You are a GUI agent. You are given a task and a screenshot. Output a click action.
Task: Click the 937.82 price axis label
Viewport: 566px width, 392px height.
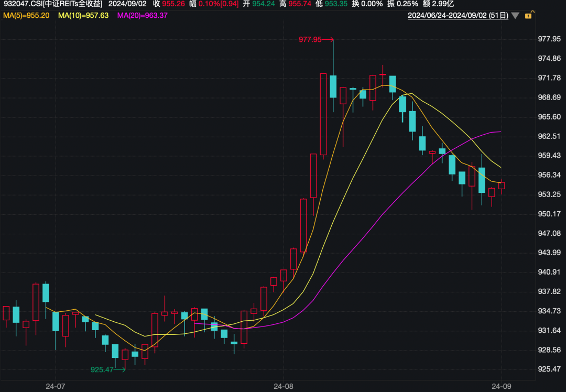pos(549,291)
